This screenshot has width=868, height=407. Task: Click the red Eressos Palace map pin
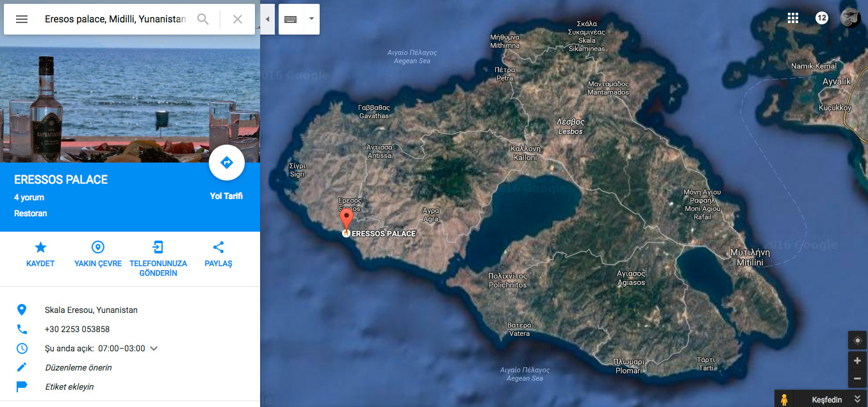click(x=346, y=221)
